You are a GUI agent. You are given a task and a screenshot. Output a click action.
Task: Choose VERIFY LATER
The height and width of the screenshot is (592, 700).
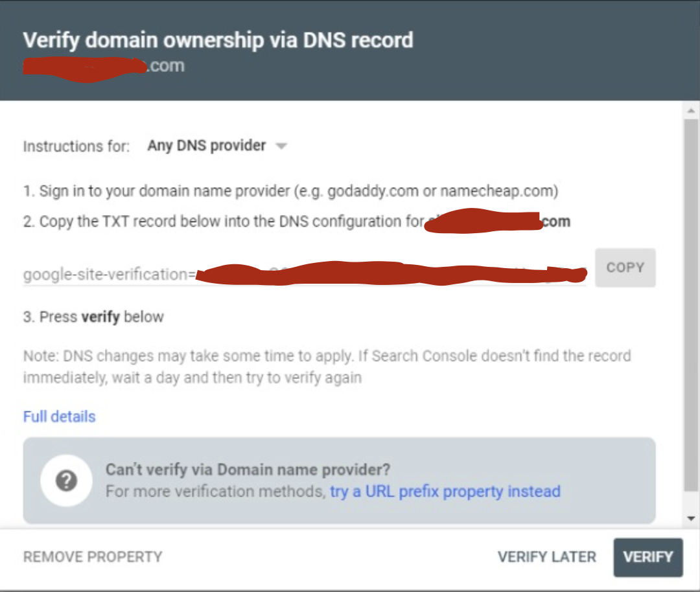[547, 557]
